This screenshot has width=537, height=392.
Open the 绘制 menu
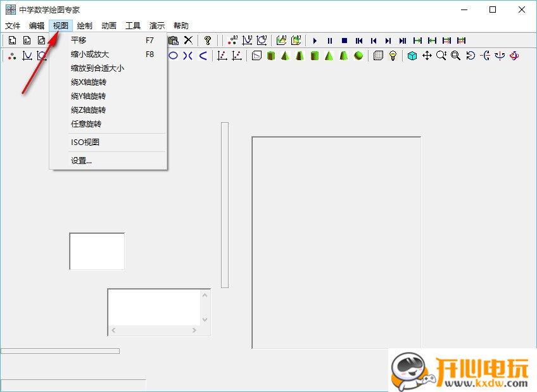84,26
